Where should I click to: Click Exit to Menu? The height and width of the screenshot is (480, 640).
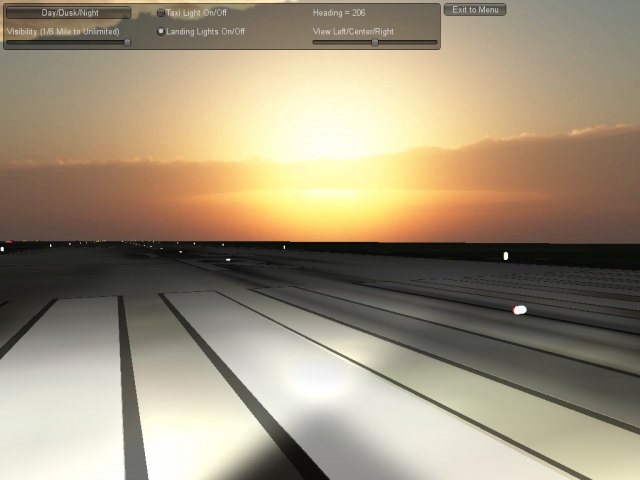click(474, 10)
